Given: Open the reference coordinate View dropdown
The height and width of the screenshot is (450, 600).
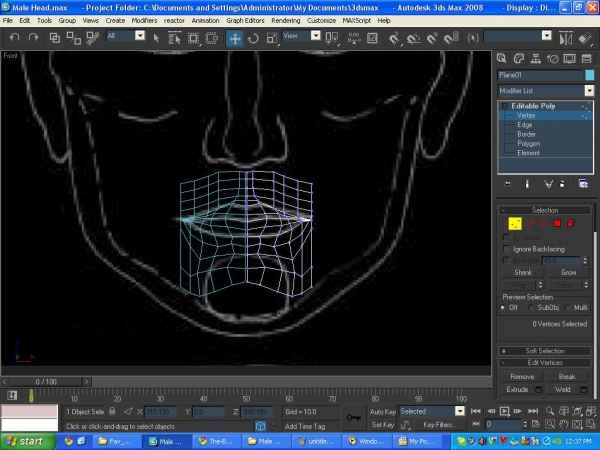Looking at the screenshot, I should [x=316, y=36].
